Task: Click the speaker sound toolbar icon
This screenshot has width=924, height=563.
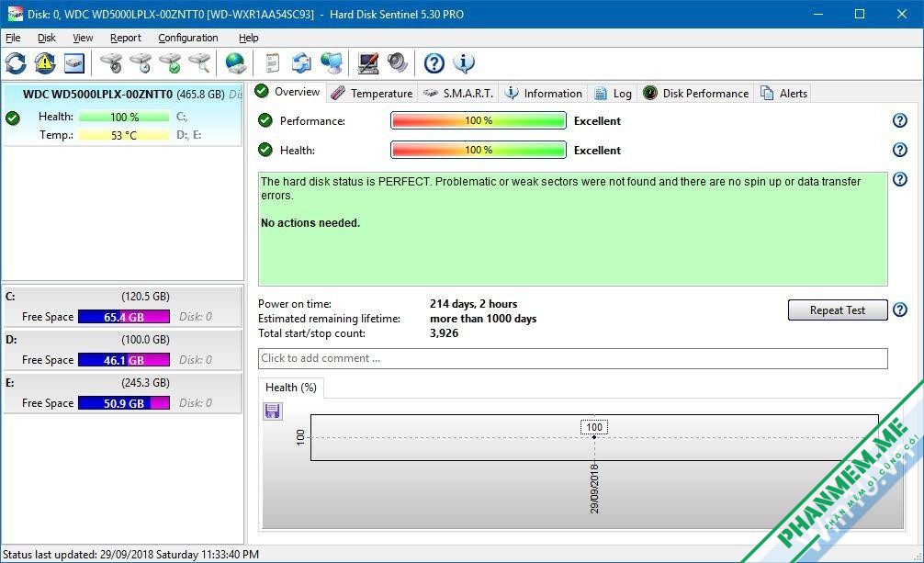Action: pos(398,63)
